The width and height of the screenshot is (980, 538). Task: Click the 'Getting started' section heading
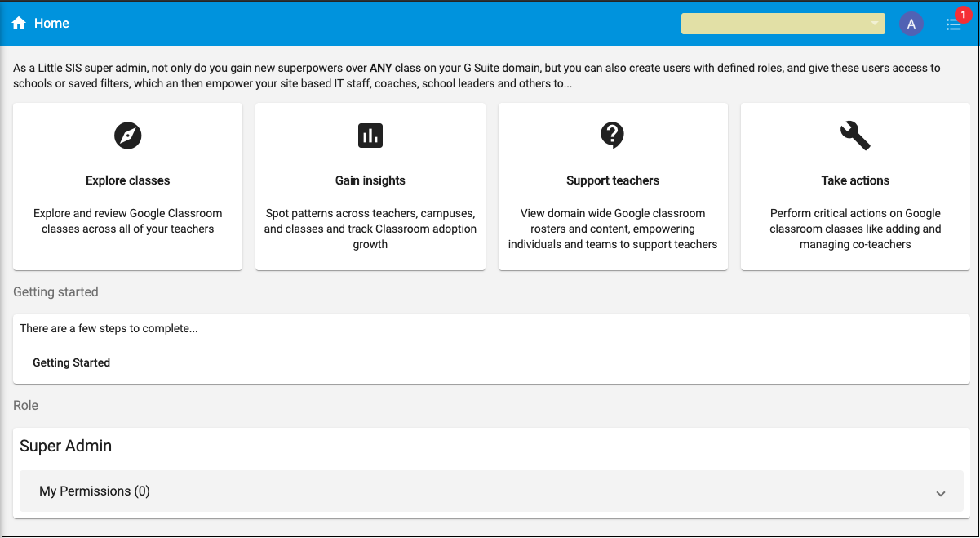tap(55, 292)
